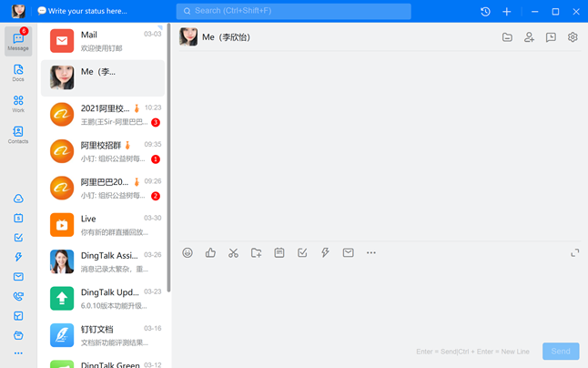This screenshot has height=368, width=588.
Task: Click the search input field
Action: click(x=293, y=12)
